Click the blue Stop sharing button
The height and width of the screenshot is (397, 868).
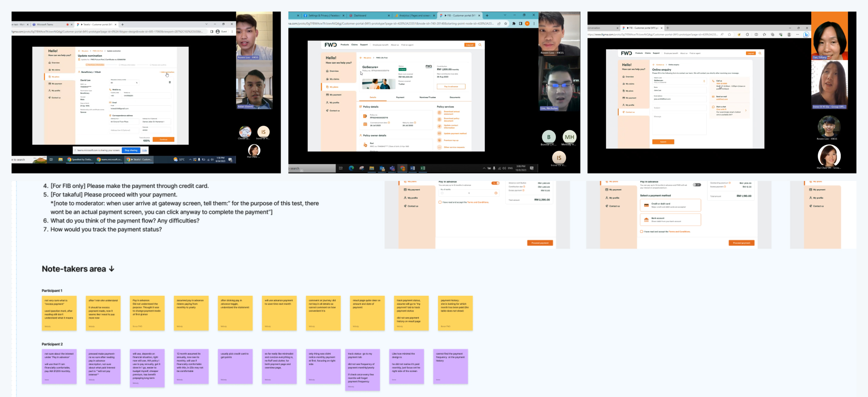(131, 150)
